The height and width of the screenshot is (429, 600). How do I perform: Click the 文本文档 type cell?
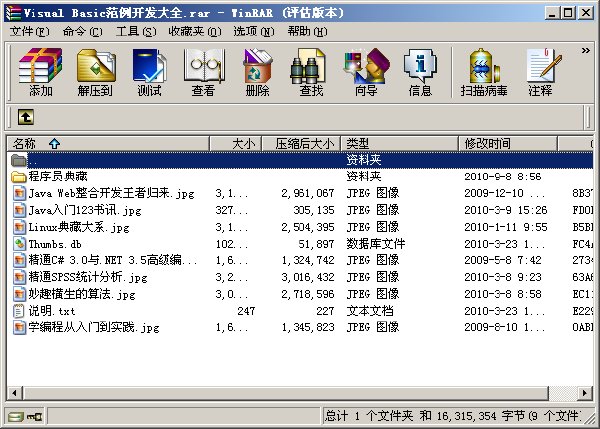(370, 311)
